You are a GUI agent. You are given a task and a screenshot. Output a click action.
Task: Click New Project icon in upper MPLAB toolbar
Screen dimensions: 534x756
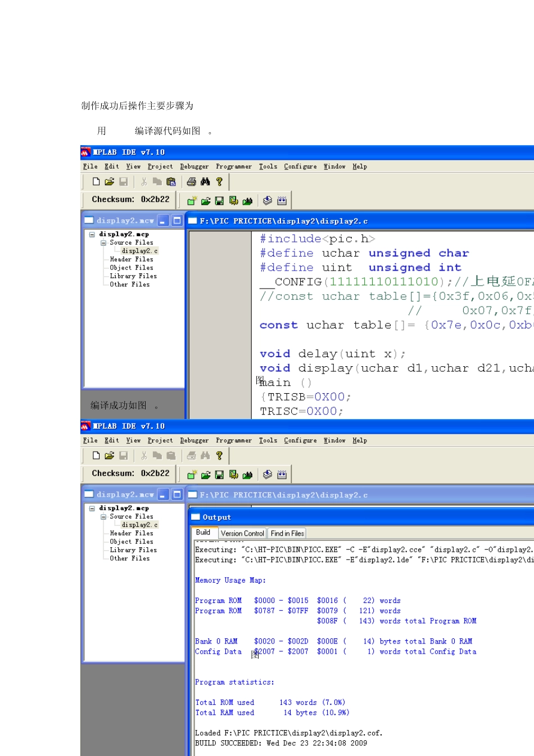[x=192, y=201]
